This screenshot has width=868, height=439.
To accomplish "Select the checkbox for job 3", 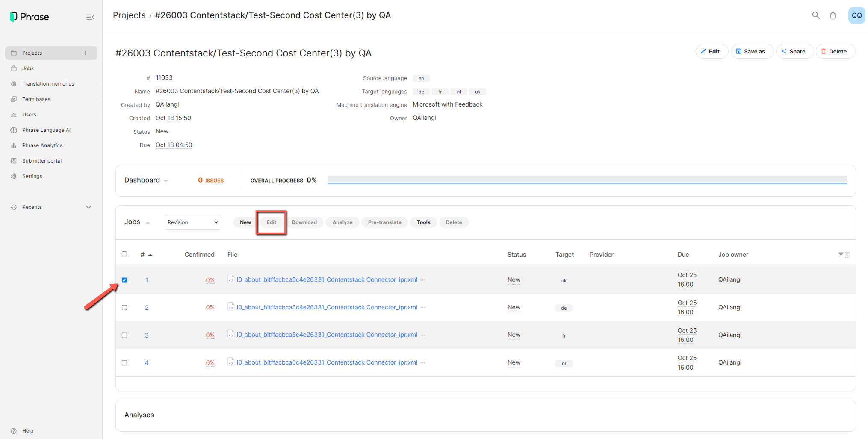I will pyautogui.click(x=124, y=335).
